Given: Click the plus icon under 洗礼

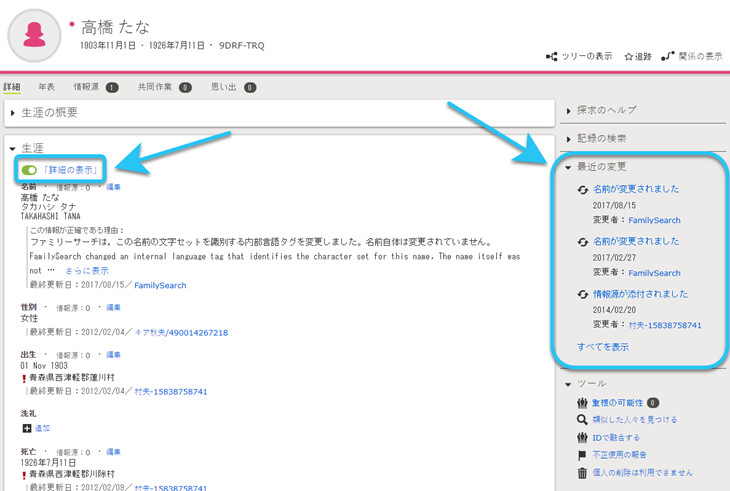Looking at the screenshot, I should [27, 429].
